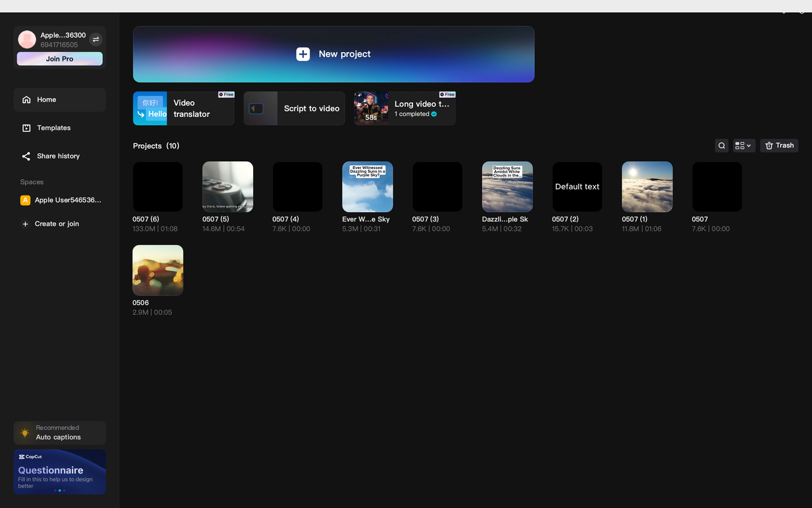Open the project search
812x508 pixels.
pyautogui.click(x=721, y=145)
